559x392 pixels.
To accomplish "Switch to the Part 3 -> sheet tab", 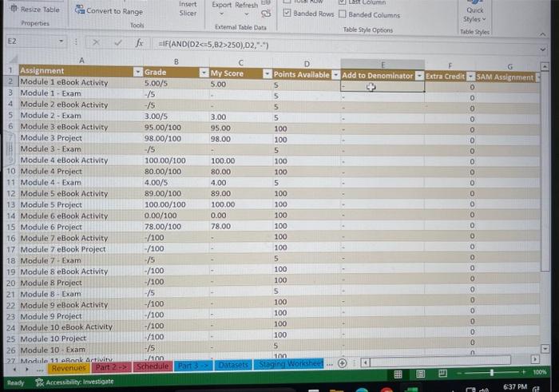I will [193, 366].
